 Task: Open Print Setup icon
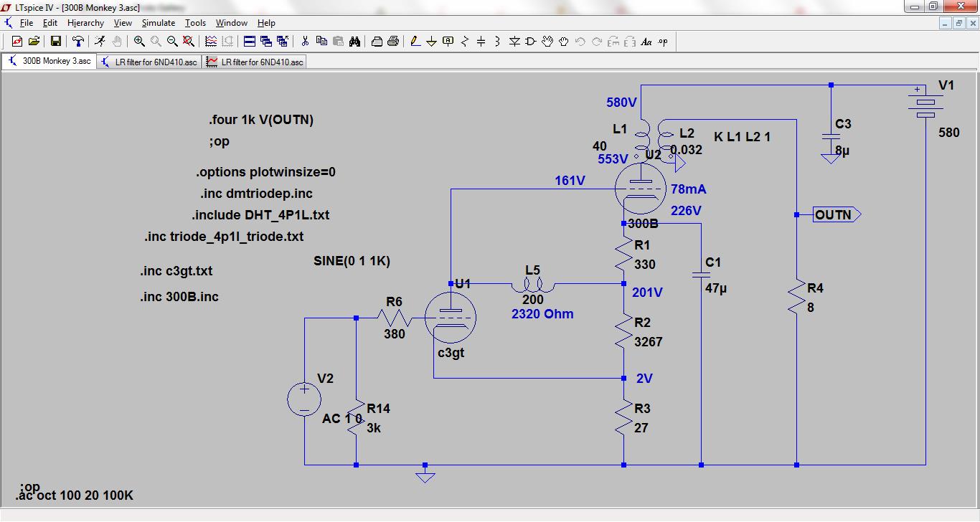[377, 42]
